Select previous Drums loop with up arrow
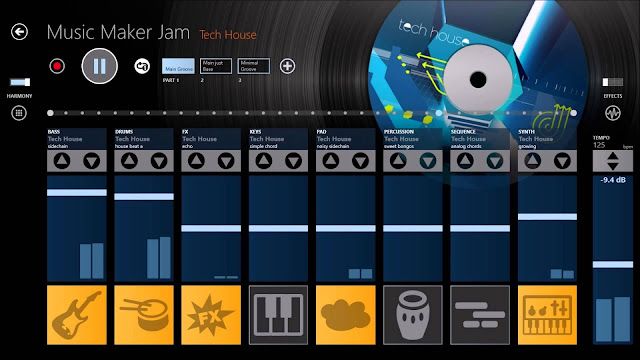The image size is (640, 360). coord(129,161)
